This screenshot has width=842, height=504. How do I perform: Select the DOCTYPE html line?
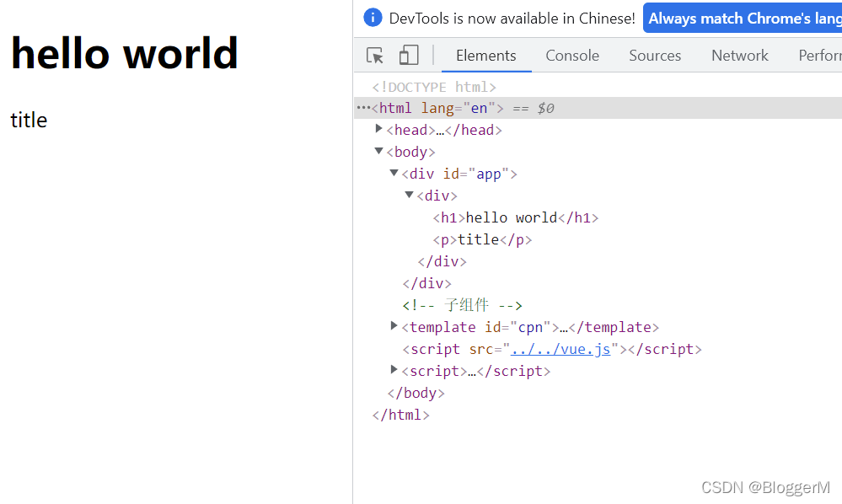click(x=434, y=87)
